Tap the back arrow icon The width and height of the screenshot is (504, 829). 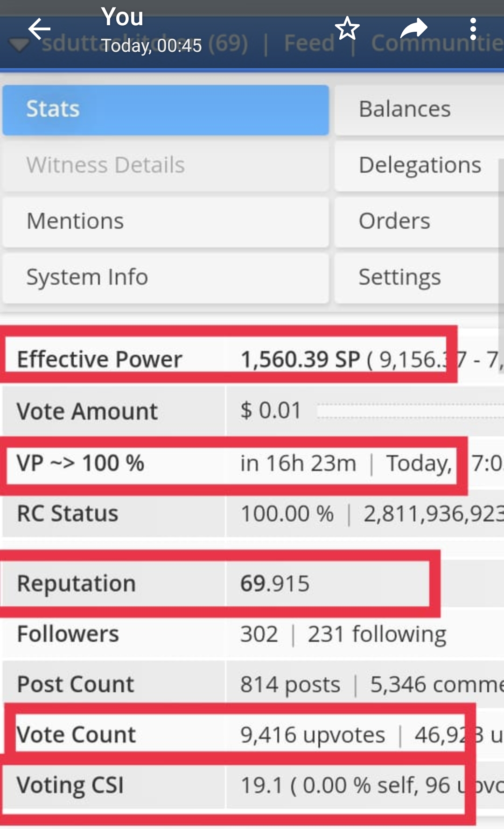39,29
